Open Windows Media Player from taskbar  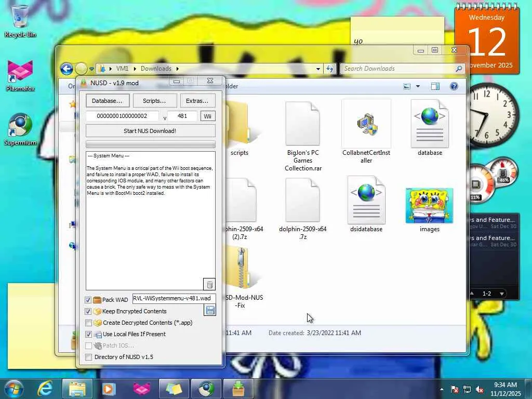coord(109,389)
